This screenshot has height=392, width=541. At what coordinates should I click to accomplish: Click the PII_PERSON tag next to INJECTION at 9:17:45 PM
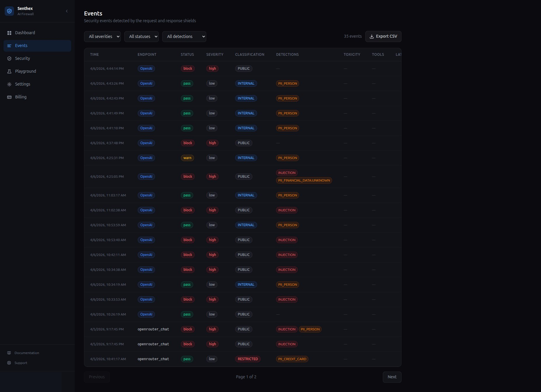(x=310, y=329)
